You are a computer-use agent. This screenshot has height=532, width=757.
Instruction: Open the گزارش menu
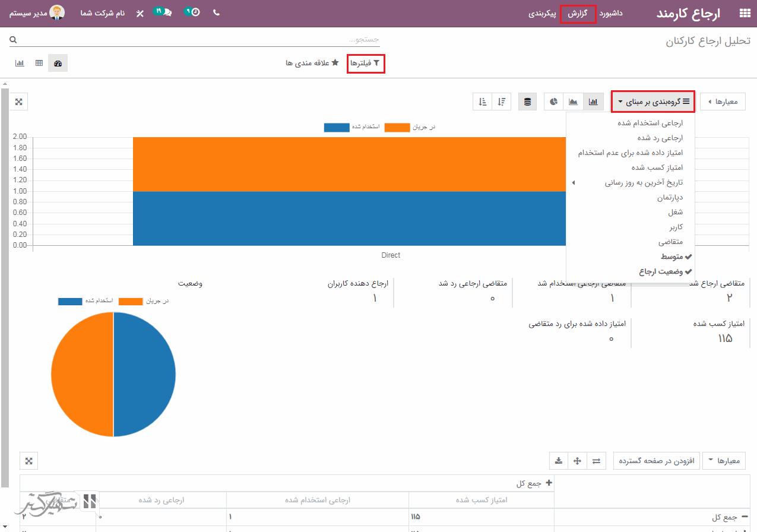[578, 13]
